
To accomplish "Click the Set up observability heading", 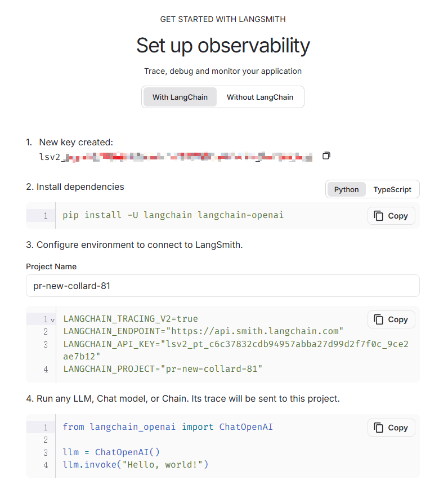I will pos(223,46).
